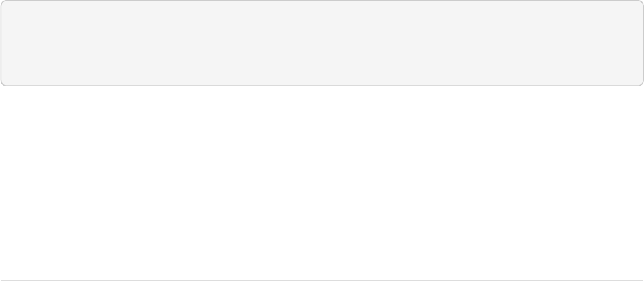
Task: Click inside the empty gray box
Action: pyautogui.click(x=322, y=43)
